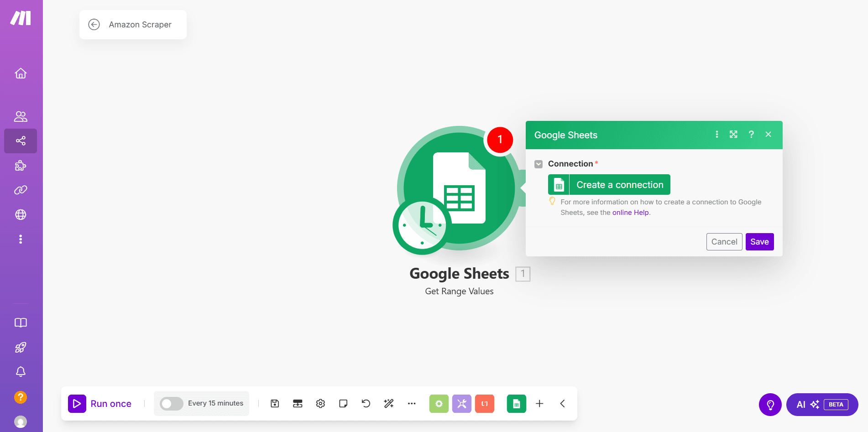Click module error badge number 1
868x432 pixels.
coord(500,140)
